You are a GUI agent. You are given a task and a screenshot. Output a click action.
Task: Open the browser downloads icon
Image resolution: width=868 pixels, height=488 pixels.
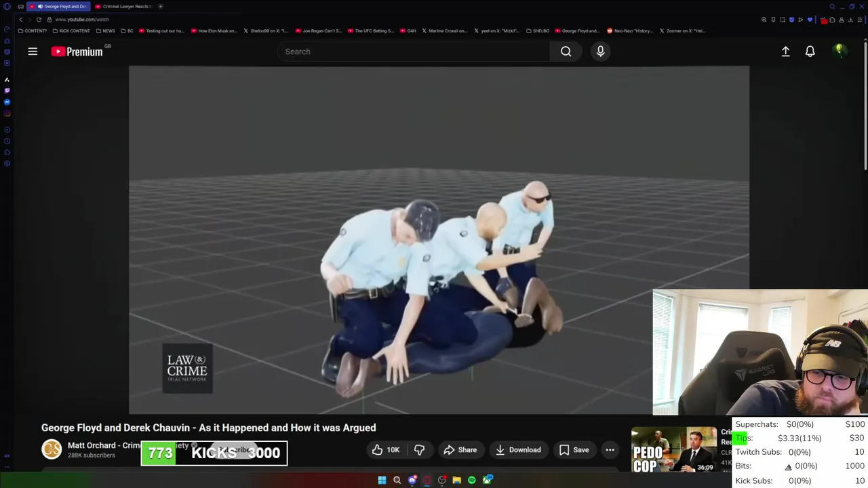850,20
